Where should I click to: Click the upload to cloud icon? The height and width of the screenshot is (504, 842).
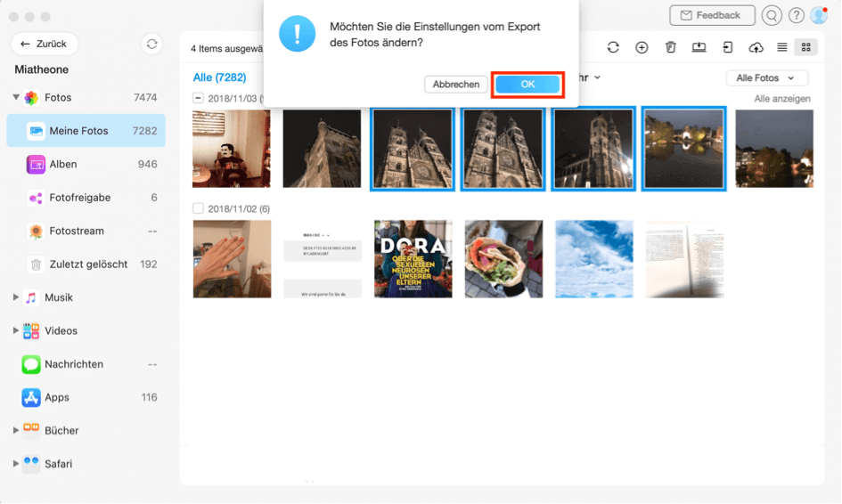756,47
